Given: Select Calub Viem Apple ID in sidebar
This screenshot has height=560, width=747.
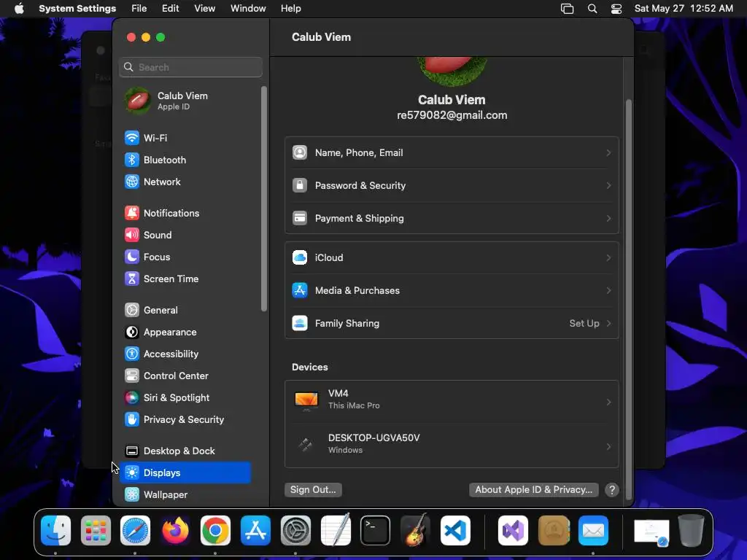Looking at the screenshot, I should click(x=185, y=101).
